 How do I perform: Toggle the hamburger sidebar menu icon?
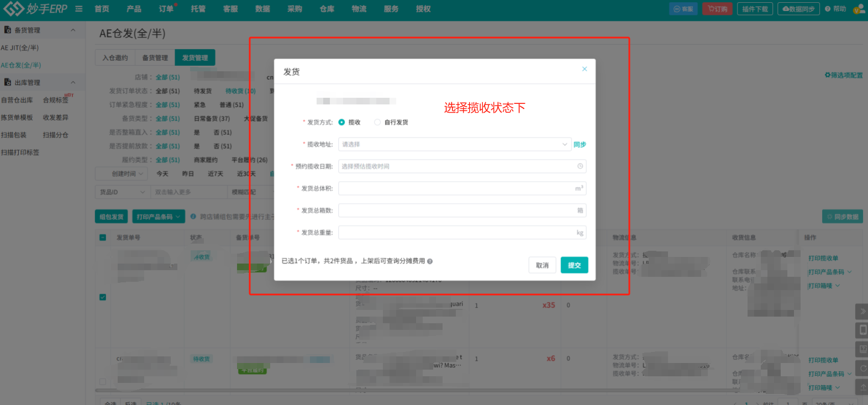click(x=79, y=9)
